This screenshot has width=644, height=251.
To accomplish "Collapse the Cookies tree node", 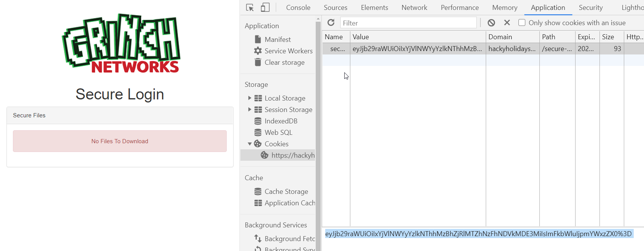I will [x=250, y=144].
